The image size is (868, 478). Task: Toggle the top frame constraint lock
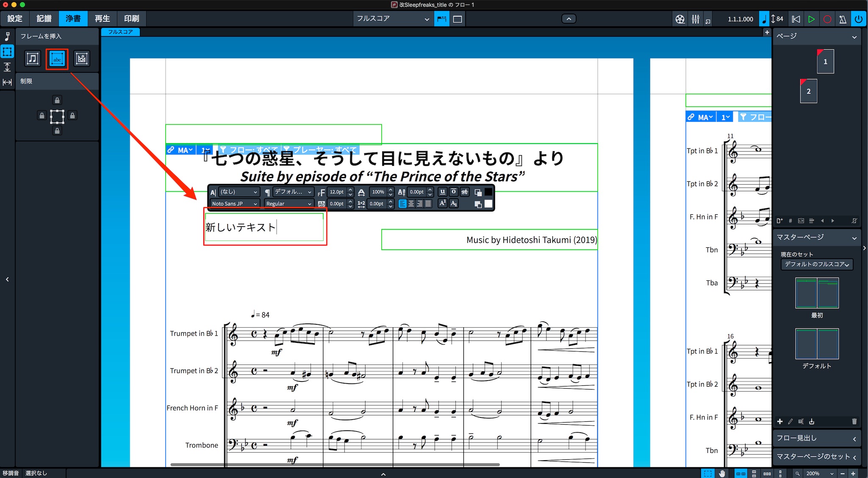tap(57, 100)
